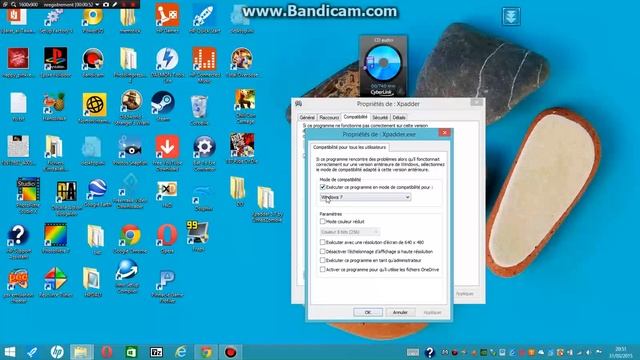Open the PhotoFiltre Studio X shortcut
The height and width of the screenshot is (360, 640).
click(x=28, y=195)
